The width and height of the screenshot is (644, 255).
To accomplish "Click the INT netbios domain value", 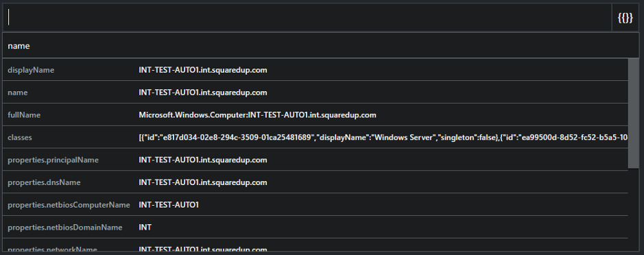I will coord(145,227).
